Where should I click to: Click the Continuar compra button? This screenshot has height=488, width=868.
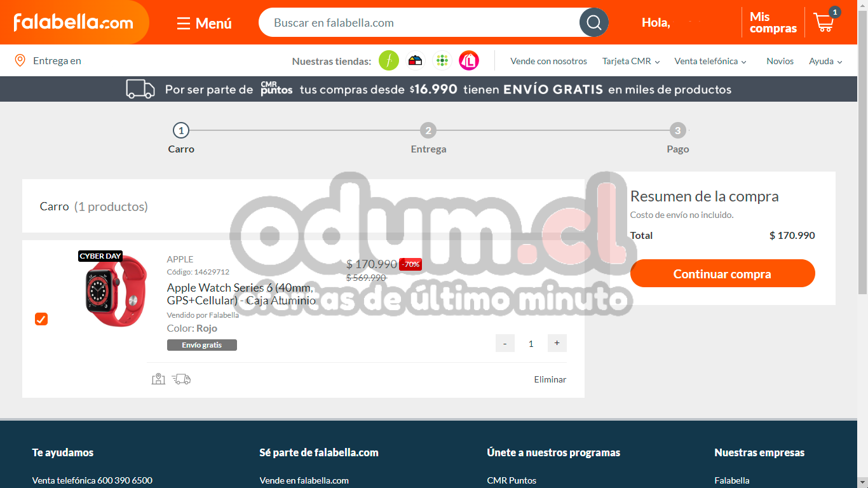pyautogui.click(x=722, y=274)
